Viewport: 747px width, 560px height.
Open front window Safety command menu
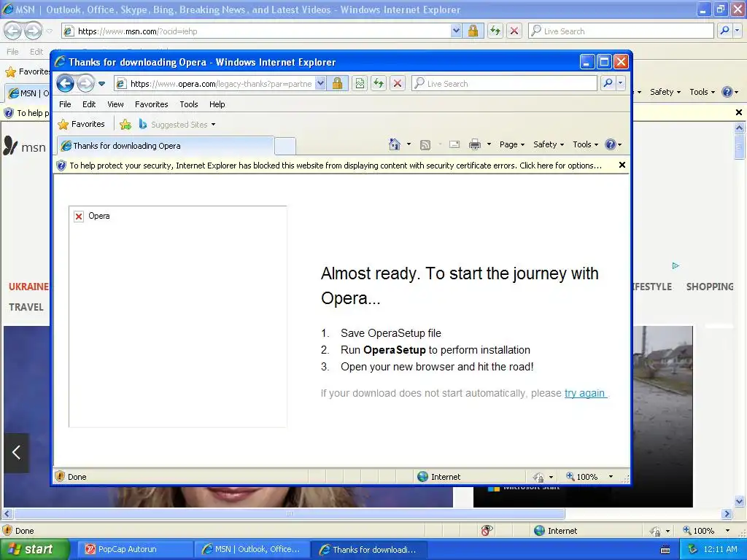[x=549, y=144]
